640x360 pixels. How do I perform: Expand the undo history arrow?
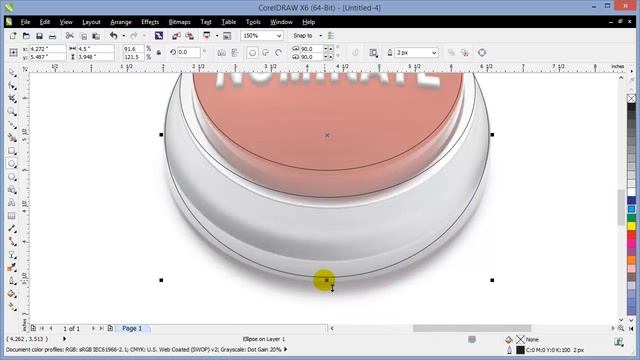point(124,36)
